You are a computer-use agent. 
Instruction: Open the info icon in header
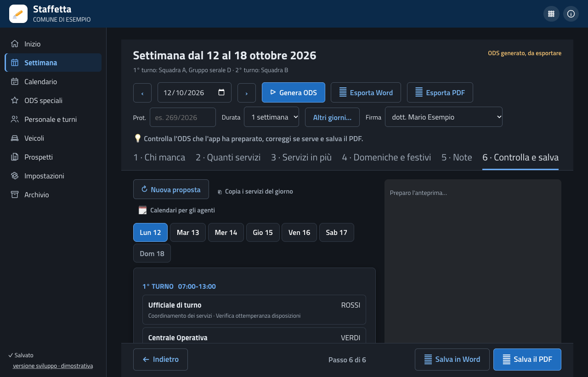pos(571,14)
